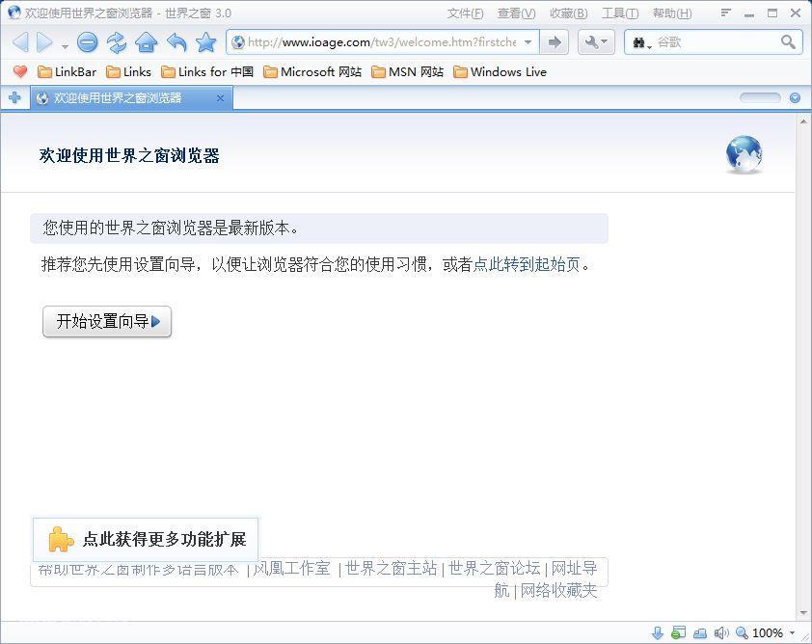Go back with the Back arrow
This screenshot has width=812, height=644.
click(x=20, y=41)
